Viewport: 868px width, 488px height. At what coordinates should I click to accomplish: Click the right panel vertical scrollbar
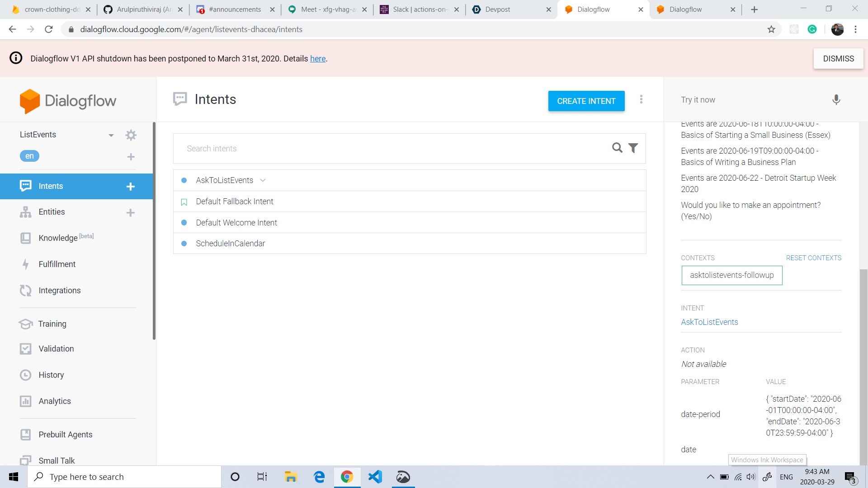point(863,361)
